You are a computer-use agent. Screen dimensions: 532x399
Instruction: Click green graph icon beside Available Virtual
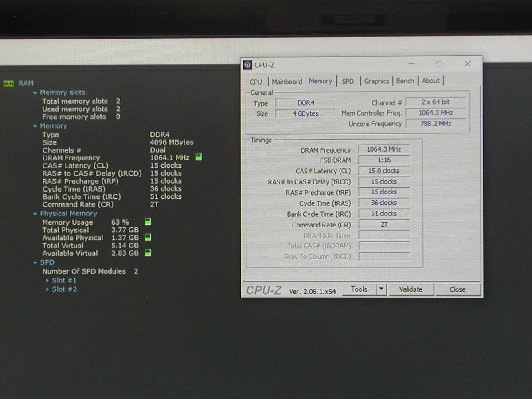[x=148, y=253]
